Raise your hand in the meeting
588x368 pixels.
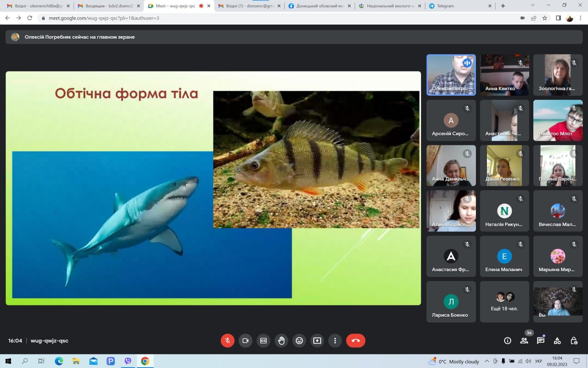click(x=282, y=341)
